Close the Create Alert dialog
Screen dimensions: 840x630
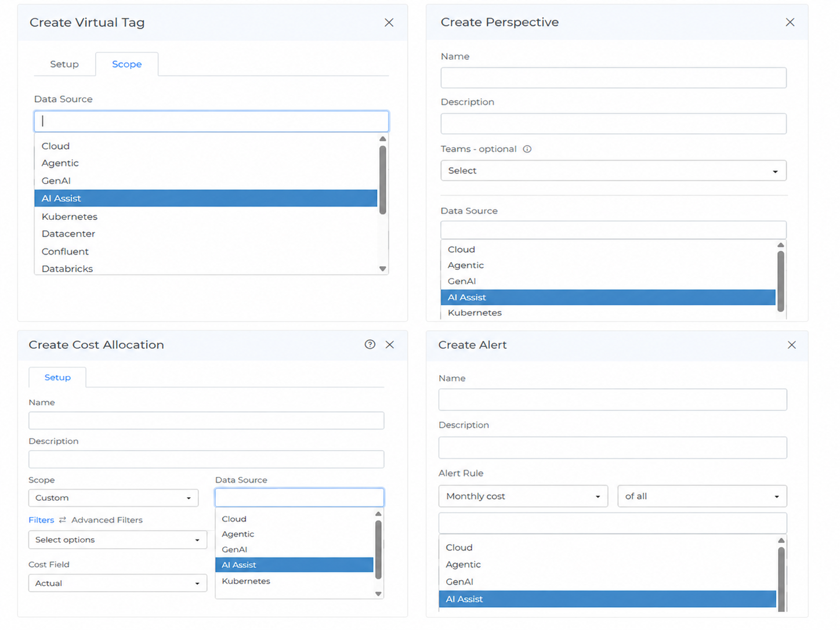tap(791, 345)
